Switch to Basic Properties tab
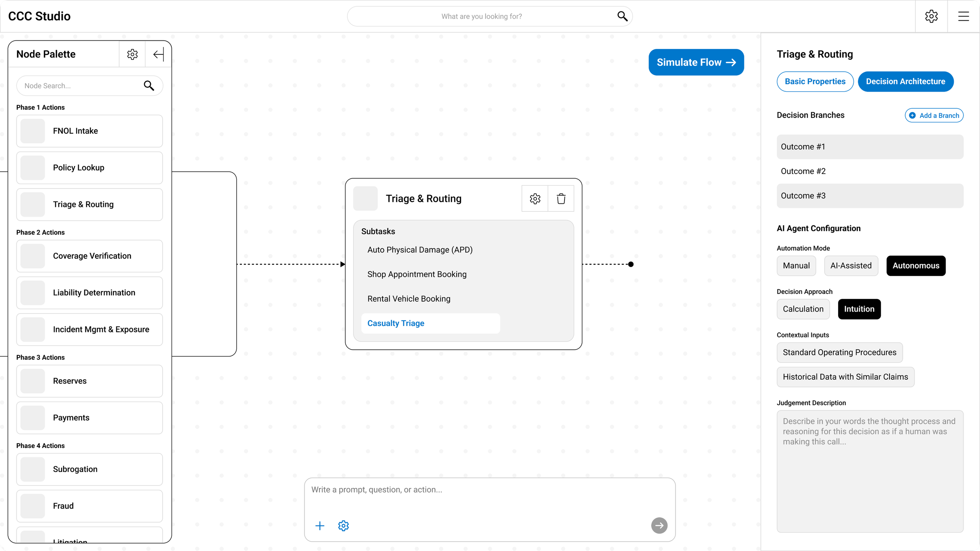980x551 pixels. click(815, 82)
